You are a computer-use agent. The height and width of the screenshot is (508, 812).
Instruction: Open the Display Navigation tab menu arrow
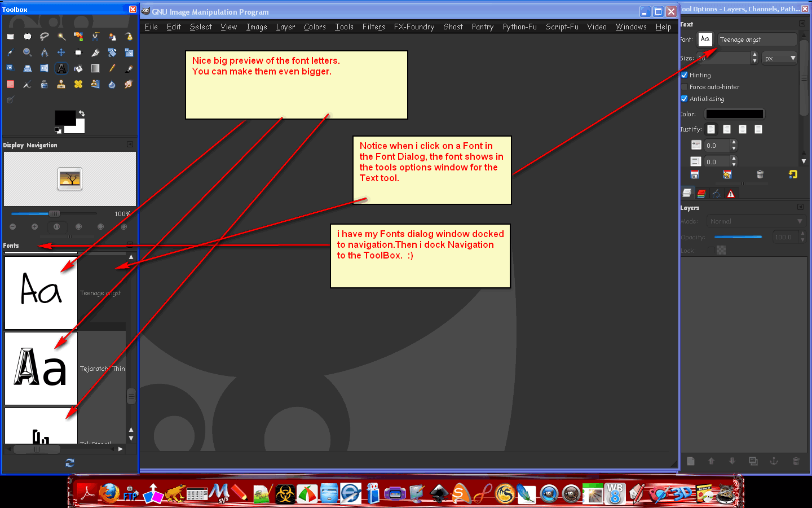click(130, 144)
